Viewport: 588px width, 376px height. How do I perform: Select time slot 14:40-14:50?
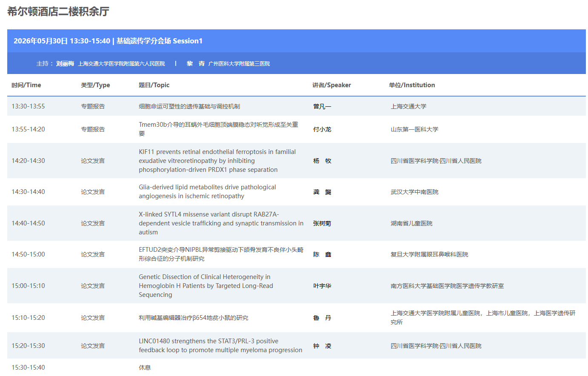pos(28,223)
